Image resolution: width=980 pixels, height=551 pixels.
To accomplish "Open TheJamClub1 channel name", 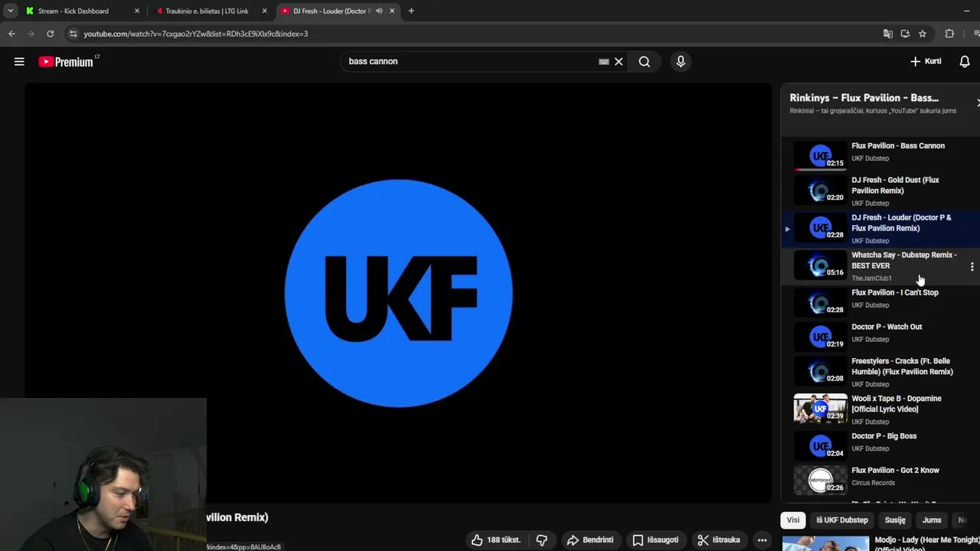I will pos(871,279).
